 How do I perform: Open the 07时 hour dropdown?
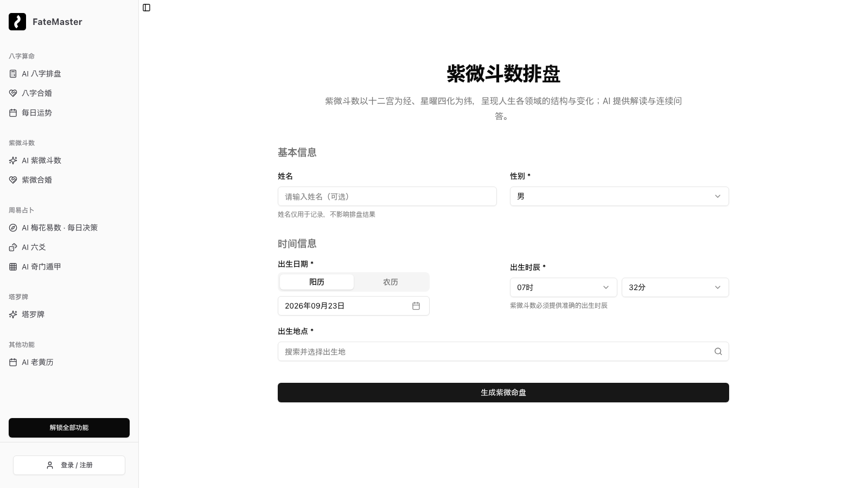click(564, 287)
